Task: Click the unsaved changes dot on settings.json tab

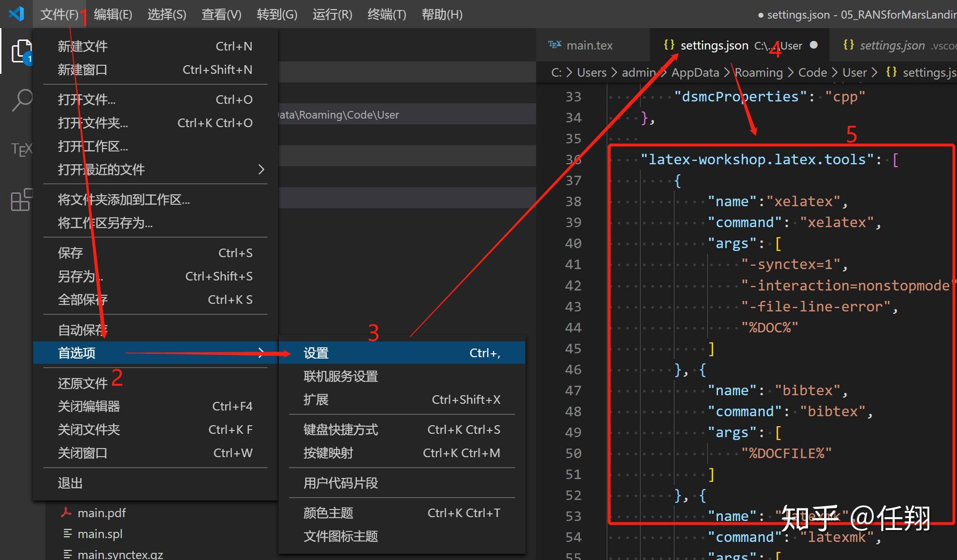Action: 814,45
